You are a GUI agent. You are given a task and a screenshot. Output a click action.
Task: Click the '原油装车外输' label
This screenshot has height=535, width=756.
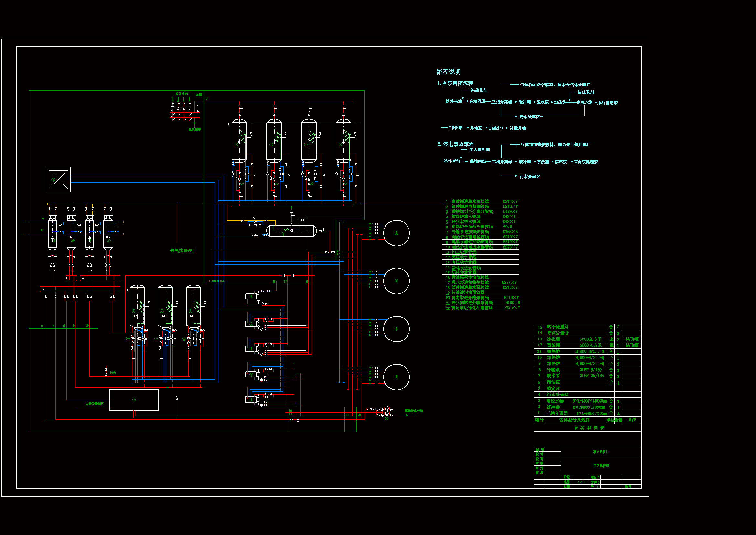point(414,411)
